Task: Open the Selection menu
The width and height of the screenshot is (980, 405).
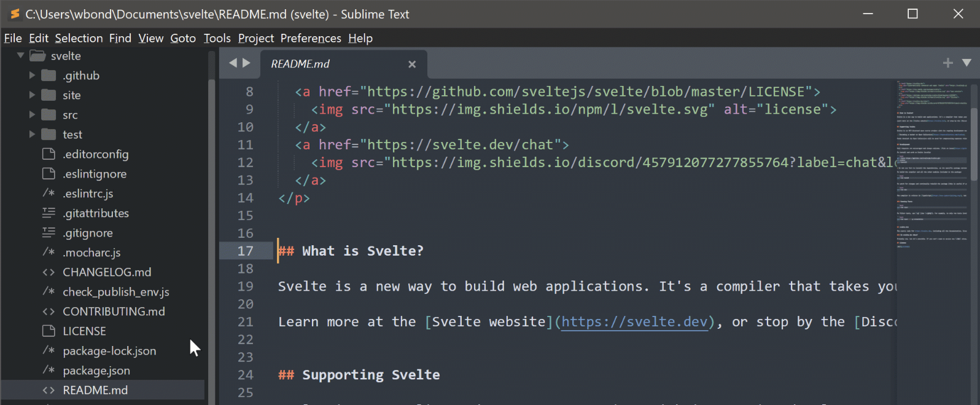Action: click(79, 38)
